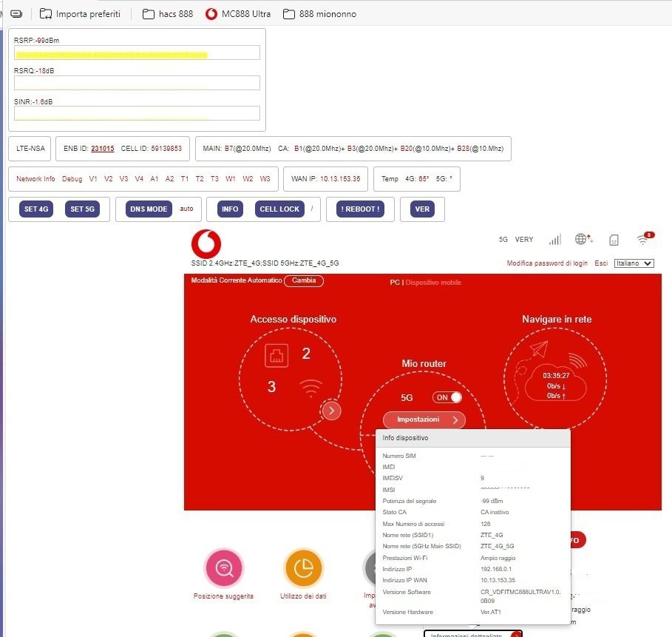This screenshot has height=637, width=672.
Task: Click the RSRQ signal bar
Action: [137, 83]
